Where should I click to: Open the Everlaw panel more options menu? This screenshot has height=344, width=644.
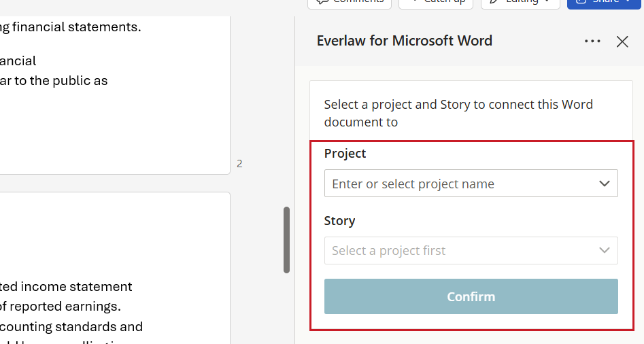[x=592, y=41]
